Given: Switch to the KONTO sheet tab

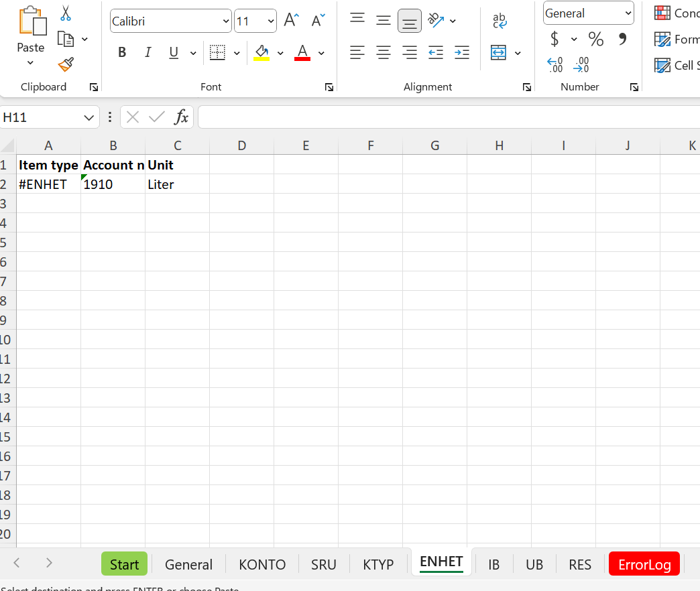Looking at the screenshot, I should pyautogui.click(x=262, y=564).
